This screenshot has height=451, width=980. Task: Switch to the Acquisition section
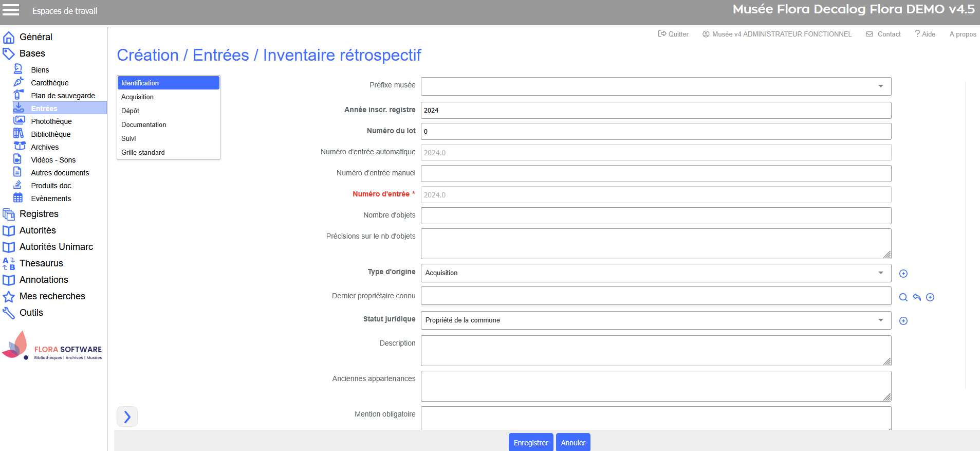137,97
